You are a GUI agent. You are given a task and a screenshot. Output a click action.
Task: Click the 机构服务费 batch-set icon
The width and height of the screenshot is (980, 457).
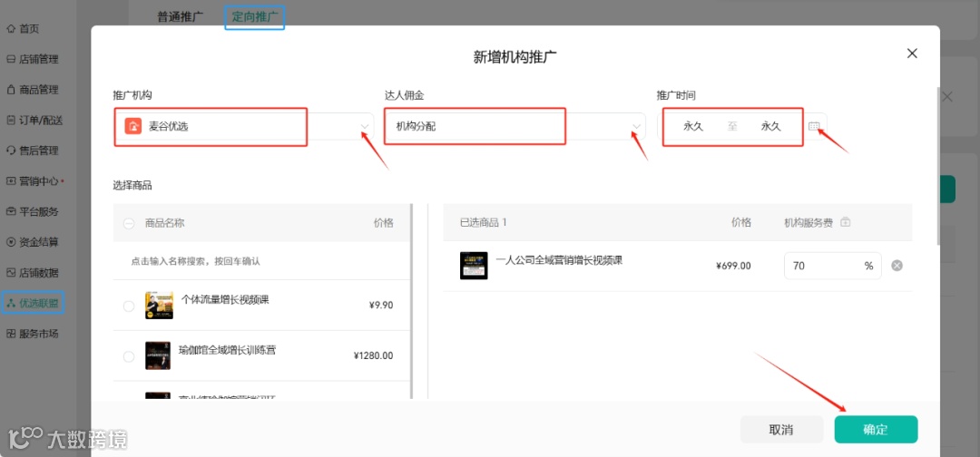point(846,222)
